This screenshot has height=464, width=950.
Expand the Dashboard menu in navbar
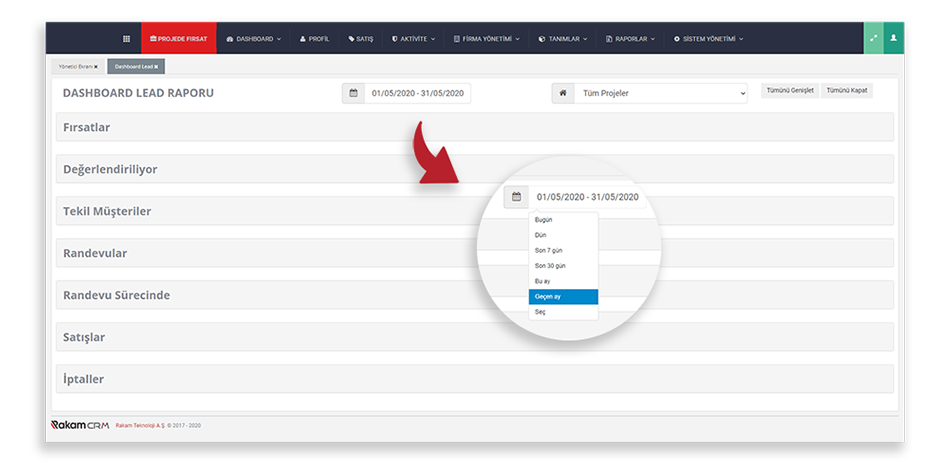[x=254, y=38]
